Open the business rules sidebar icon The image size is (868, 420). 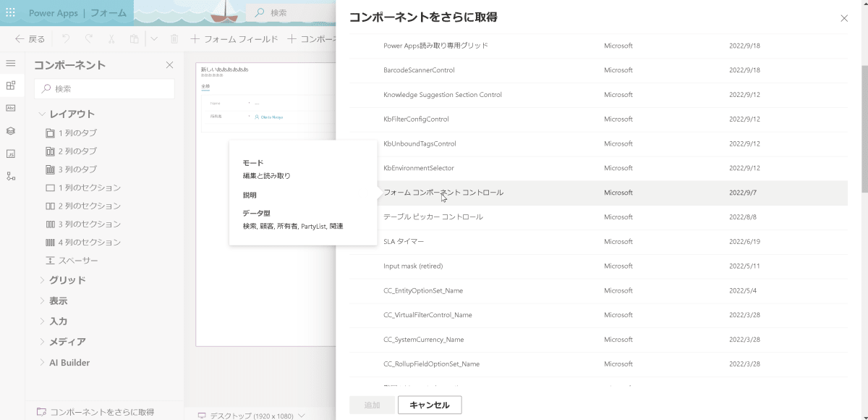coord(11,176)
